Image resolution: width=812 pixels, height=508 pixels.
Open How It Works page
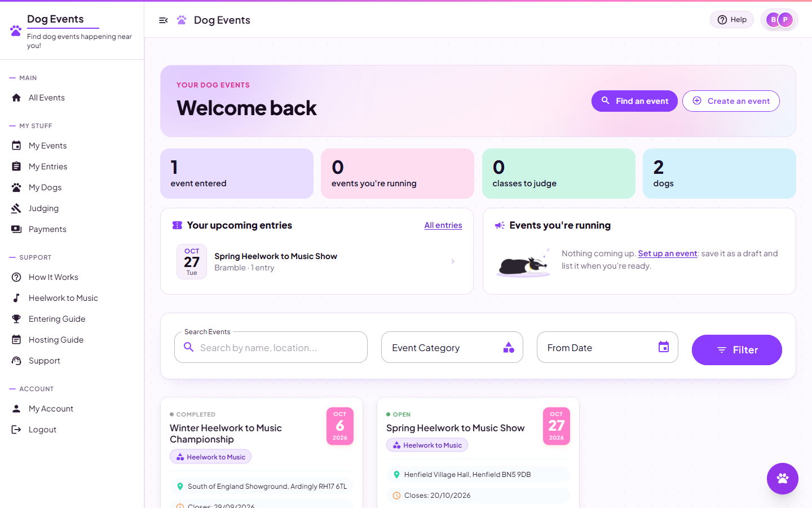click(53, 277)
